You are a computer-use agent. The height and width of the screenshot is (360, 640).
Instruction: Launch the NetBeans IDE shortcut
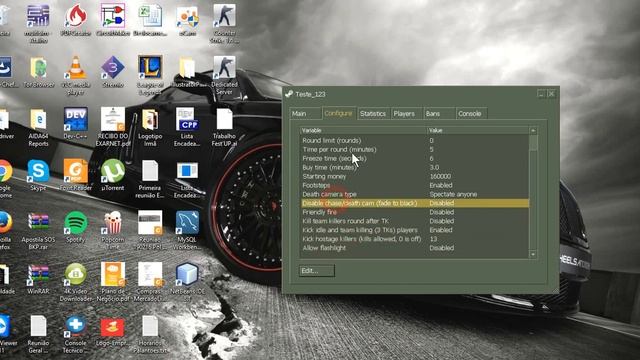tap(187, 282)
